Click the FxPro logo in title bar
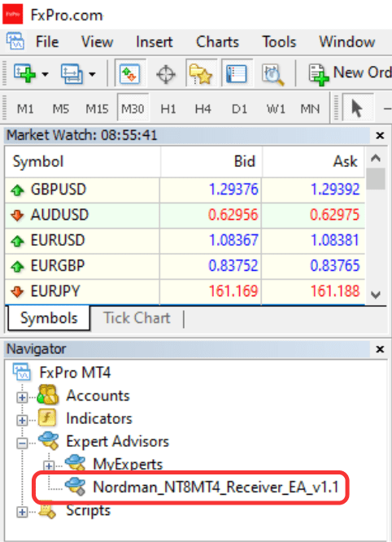The width and height of the screenshot is (392, 542). pos(13,15)
